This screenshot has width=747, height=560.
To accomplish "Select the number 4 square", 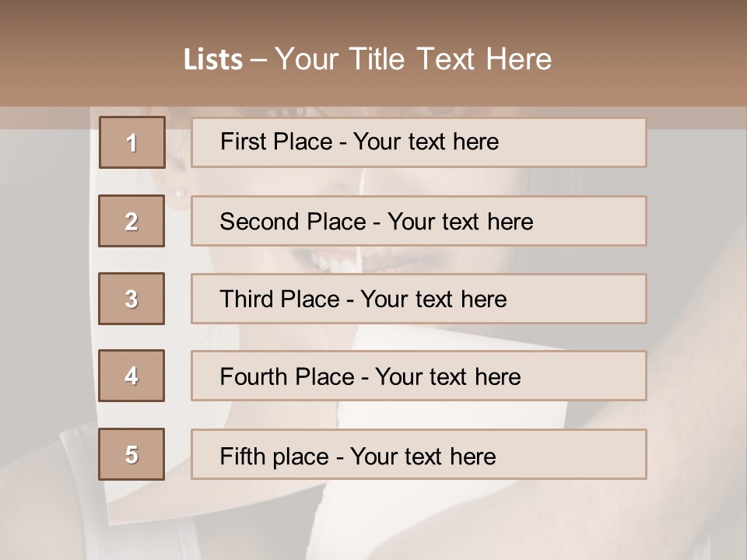I will [x=132, y=376].
